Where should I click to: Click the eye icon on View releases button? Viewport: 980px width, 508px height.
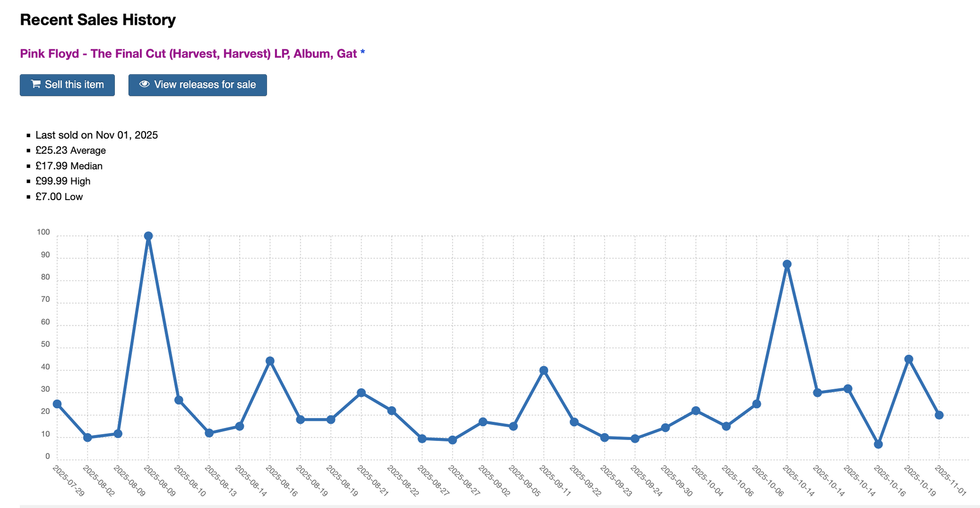click(145, 84)
